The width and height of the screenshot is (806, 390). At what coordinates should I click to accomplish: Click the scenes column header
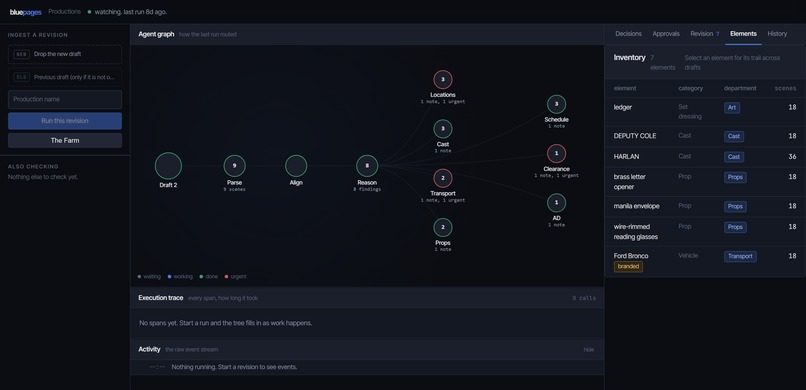785,88
